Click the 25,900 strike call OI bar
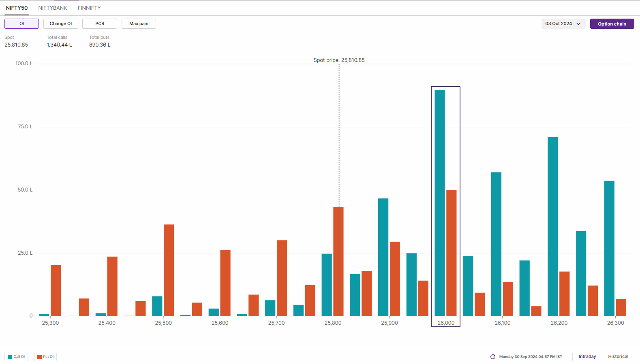The width and height of the screenshot is (640, 364). 383,257
